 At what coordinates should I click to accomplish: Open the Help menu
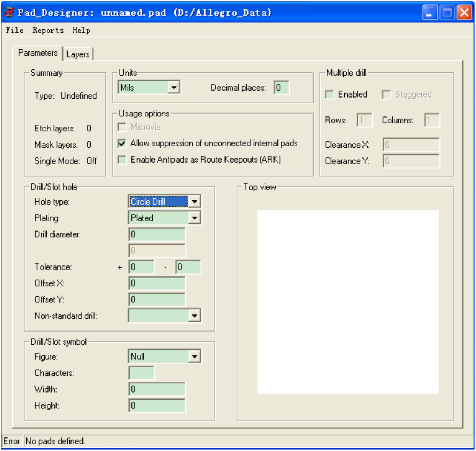(x=81, y=30)
